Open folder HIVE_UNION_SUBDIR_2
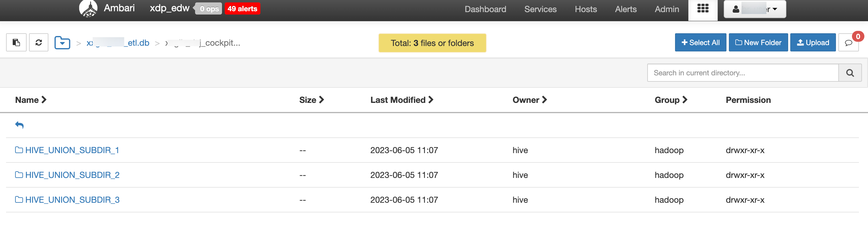868x233 pixels. click(x=72, y=175)
